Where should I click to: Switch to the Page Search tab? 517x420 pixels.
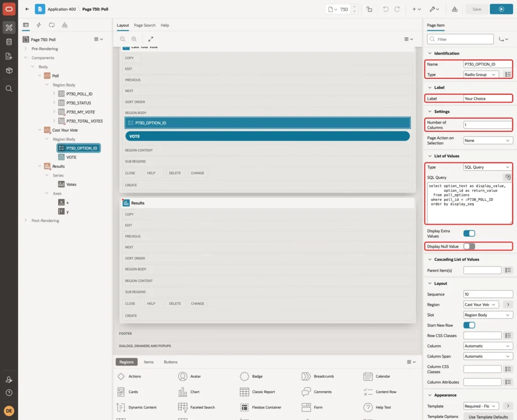coord(144,25)
